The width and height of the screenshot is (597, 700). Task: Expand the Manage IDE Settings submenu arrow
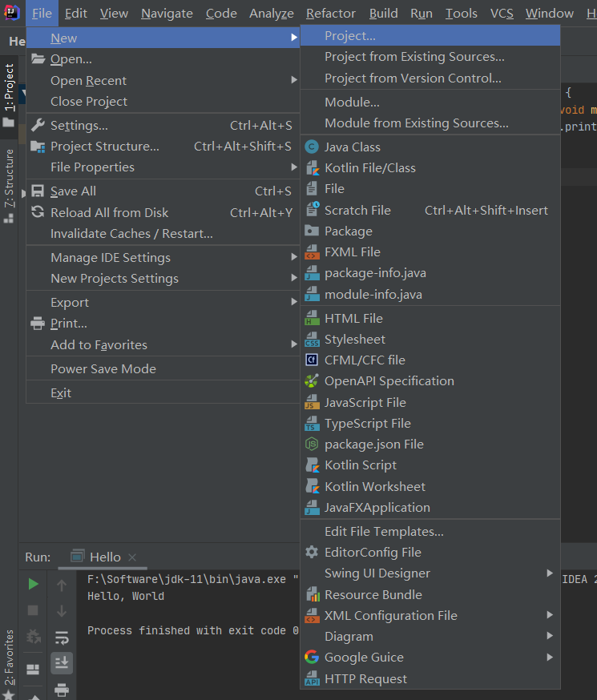[294, 257]
